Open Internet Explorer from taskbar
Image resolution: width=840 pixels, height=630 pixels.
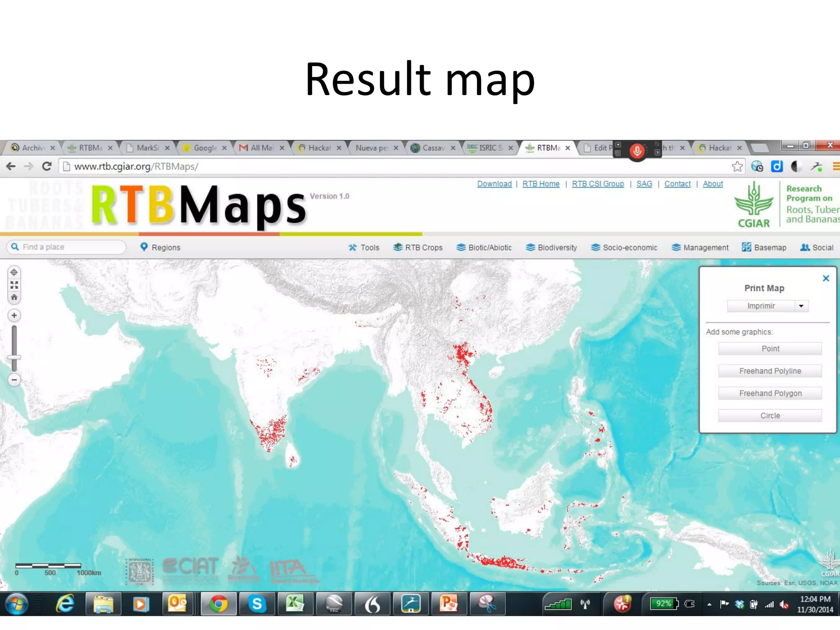click(65, 604)
